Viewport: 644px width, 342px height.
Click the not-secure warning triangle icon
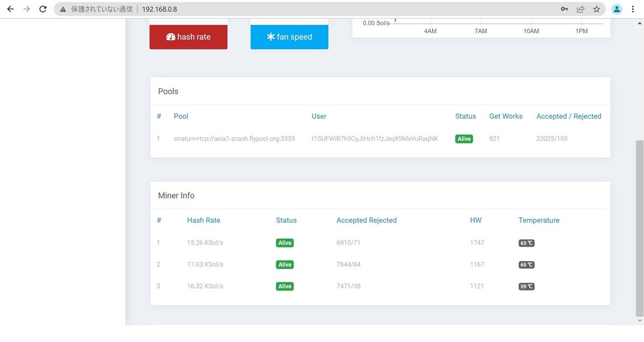click(x=63, y=9)
